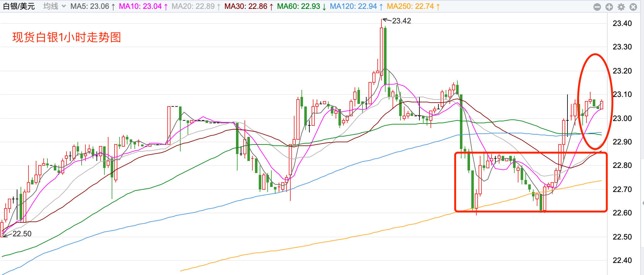Screen dimensions: 644x275
Task: Click the 23.00 price axis label
Action: click(622, 118)
